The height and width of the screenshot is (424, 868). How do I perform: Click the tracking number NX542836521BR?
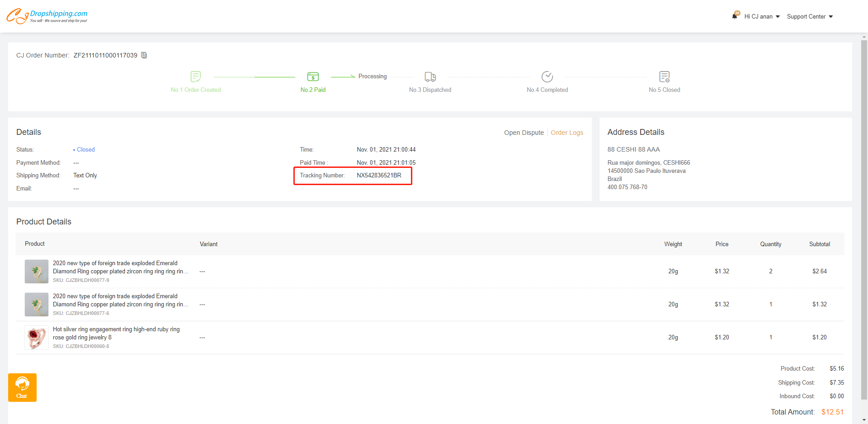coord(379,176)
